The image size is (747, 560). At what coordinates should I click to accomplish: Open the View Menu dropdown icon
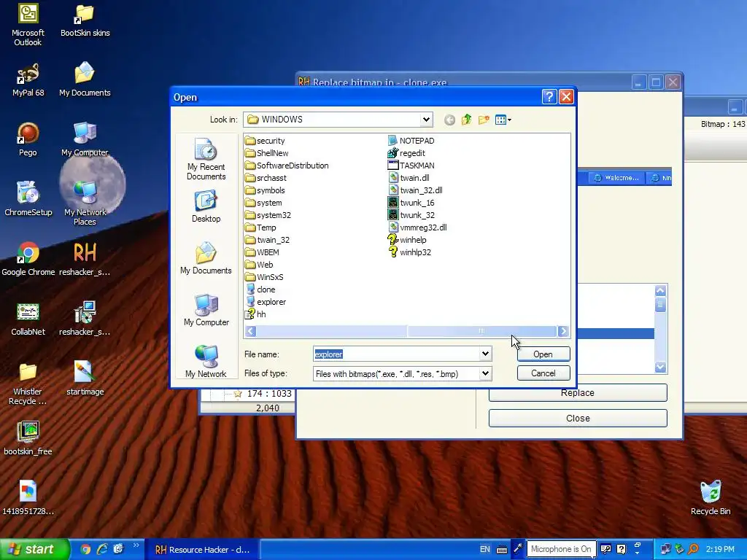(x=503, y=120)
